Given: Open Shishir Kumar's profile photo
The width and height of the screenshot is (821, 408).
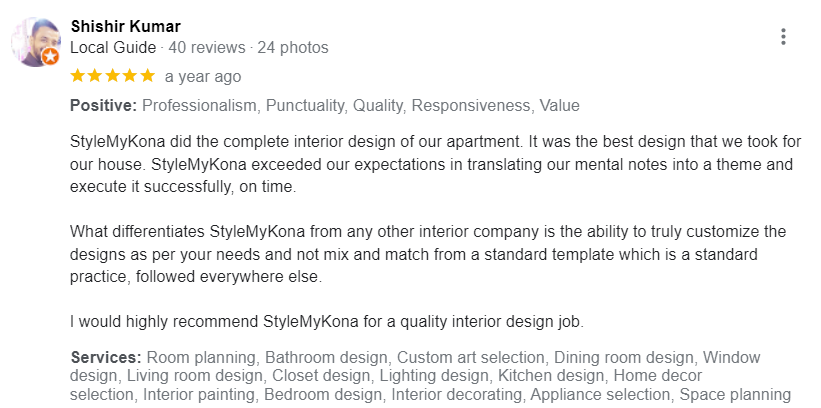Looking at the screenshot, I should (36, 41).
